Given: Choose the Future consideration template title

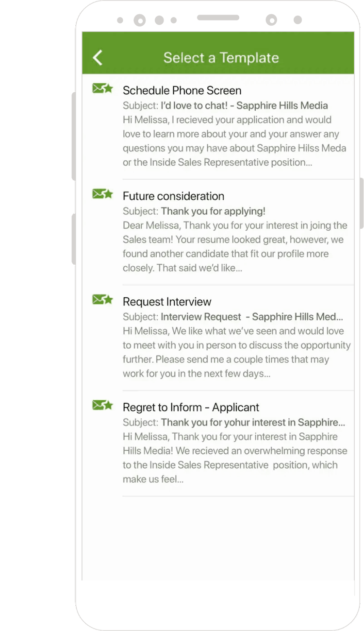Looking at the screenshot, I should pyautogui.click(x=173, y=196).
